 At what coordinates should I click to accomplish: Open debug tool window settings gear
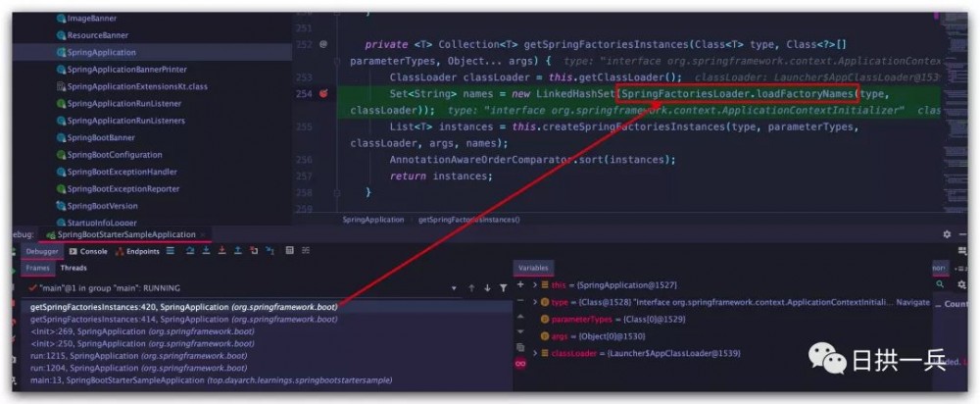coord(947,234)
